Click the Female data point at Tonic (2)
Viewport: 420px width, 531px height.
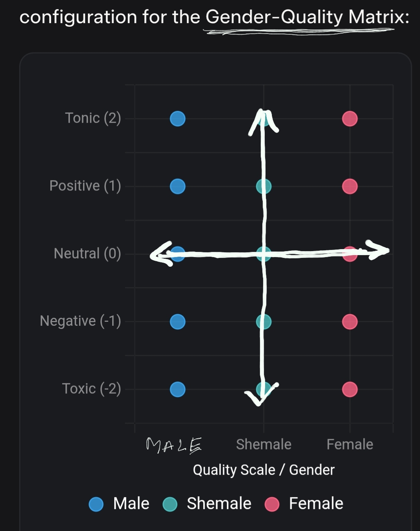[x=350, y=119]
